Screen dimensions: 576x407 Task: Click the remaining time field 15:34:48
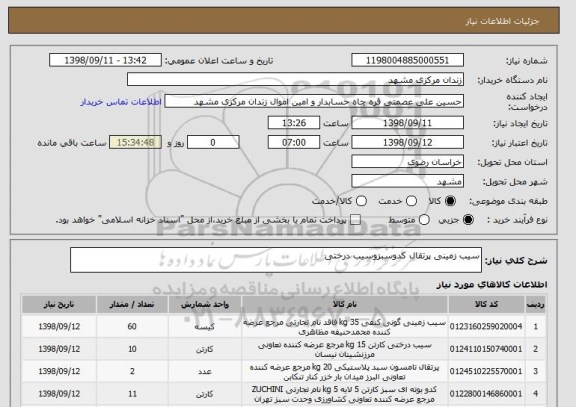pos(135,142)
